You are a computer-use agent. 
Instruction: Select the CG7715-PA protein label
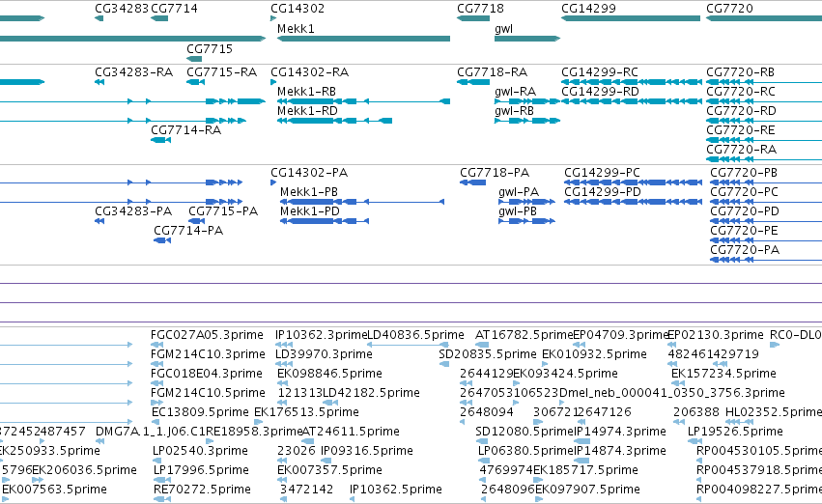point(223,211)
